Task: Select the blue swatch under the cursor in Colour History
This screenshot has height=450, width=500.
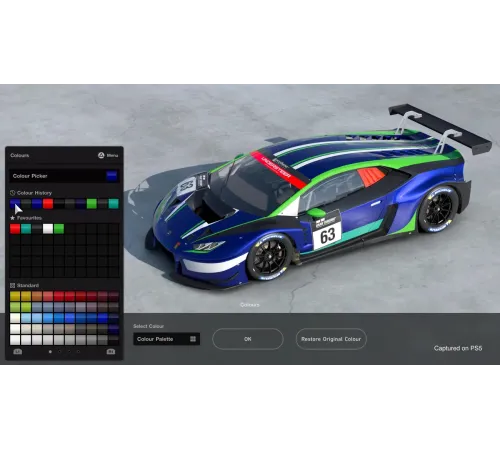Action: pyautogui.click(x=15, y=204)
